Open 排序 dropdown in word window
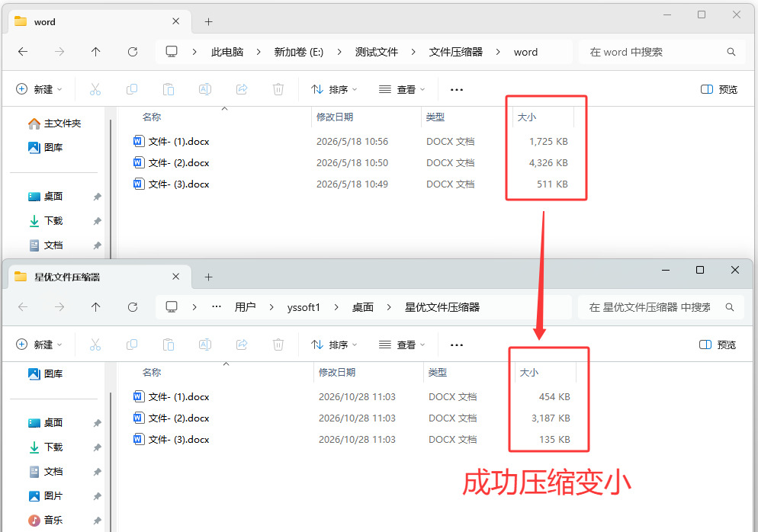758x532 pixels. [334, 89]
